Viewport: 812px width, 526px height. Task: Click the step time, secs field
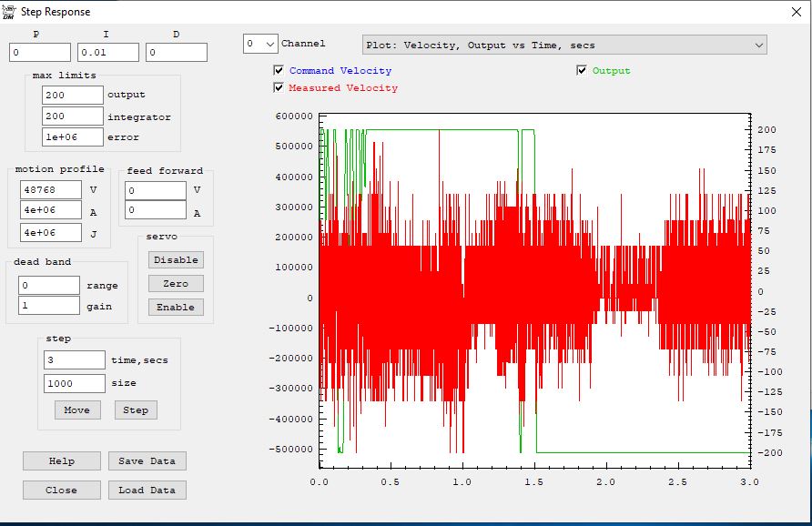[x=74, y=360]
